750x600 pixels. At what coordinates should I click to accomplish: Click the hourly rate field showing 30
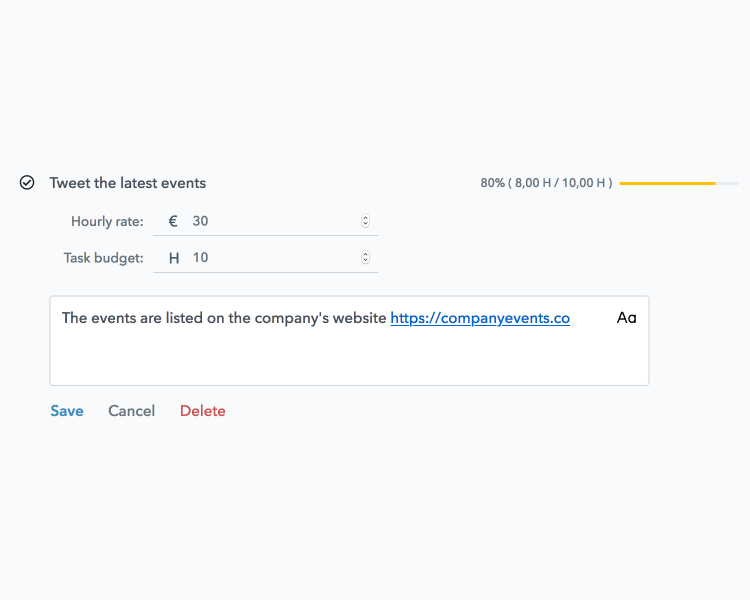point(265,221)
